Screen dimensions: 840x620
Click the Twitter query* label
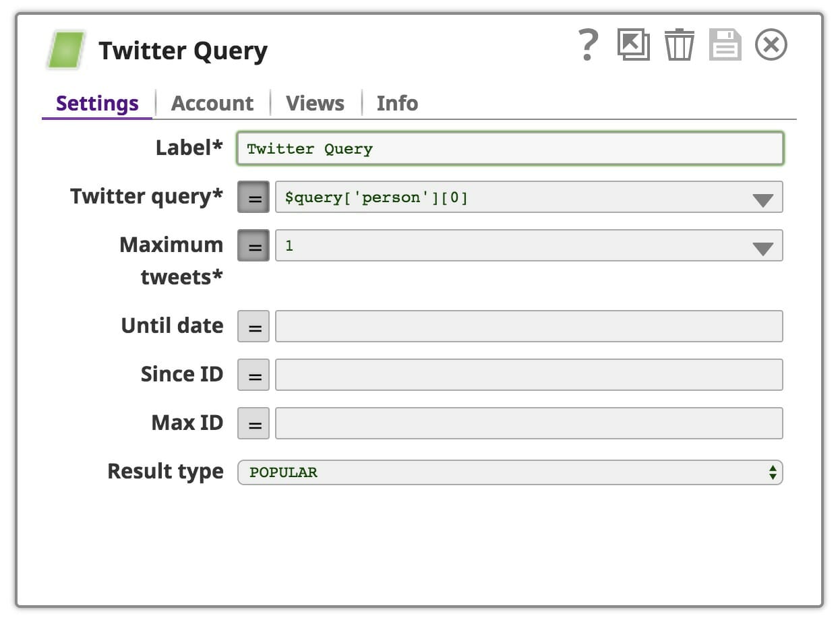[147, 196]
